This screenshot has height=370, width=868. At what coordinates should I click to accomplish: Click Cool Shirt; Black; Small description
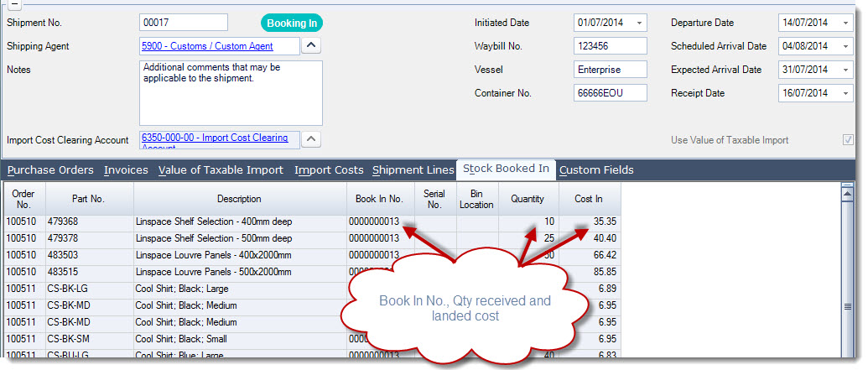tap(182, 339)
